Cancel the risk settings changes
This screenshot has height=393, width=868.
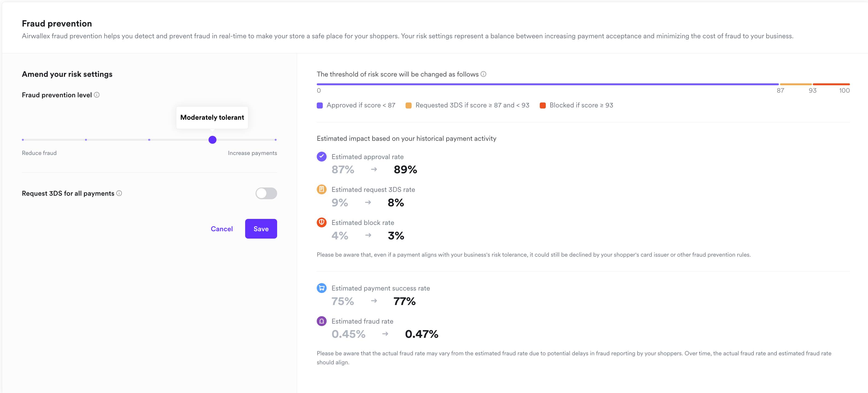222,229
